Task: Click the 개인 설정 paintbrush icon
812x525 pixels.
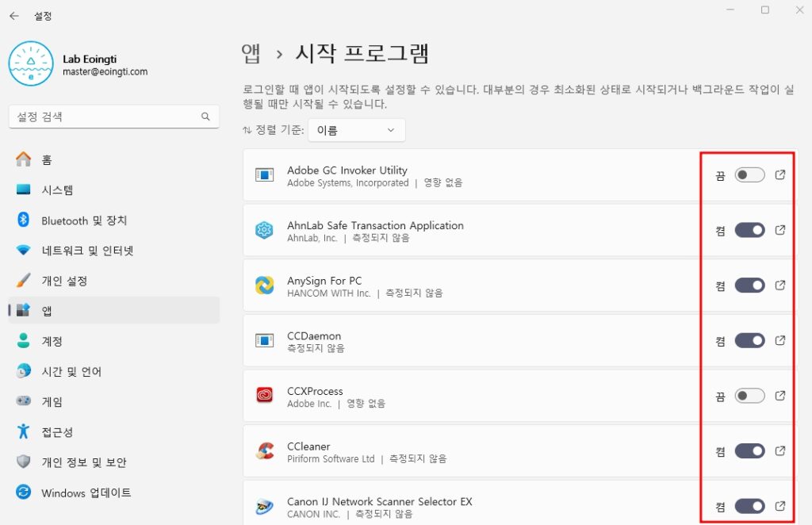Action: (x=23, y=280)
